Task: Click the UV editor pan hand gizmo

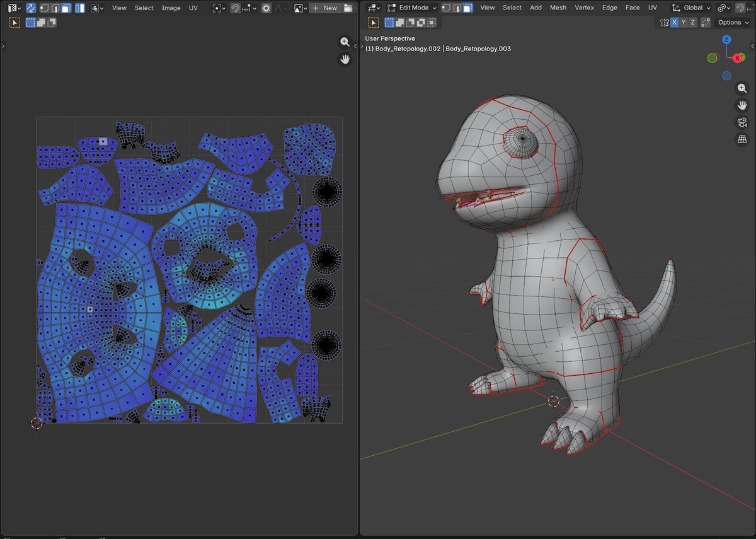Action: (345, 59)
